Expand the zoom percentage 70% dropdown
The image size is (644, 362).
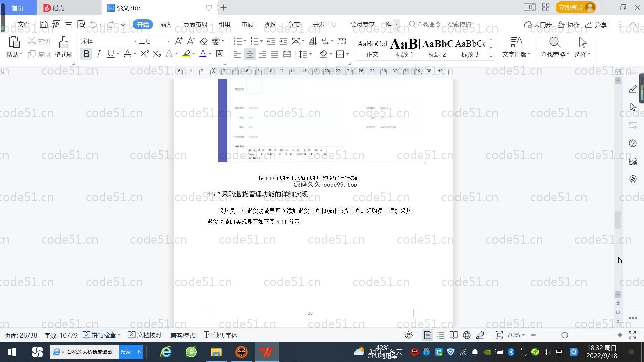(x=524, y=335)
